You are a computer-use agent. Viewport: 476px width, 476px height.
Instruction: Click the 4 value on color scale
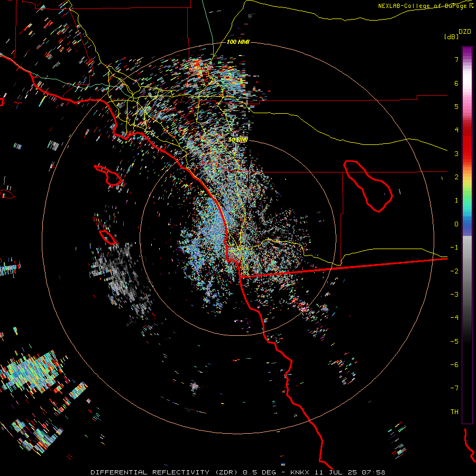[456, 130]
